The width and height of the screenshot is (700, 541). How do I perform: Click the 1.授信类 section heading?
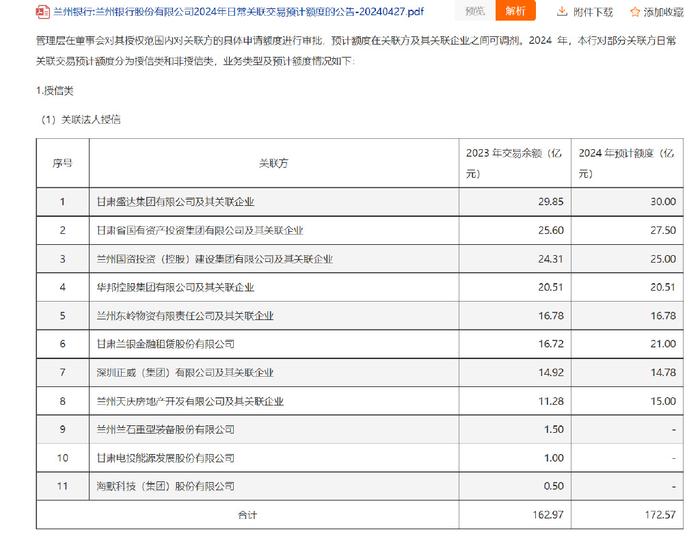(54, 91)
